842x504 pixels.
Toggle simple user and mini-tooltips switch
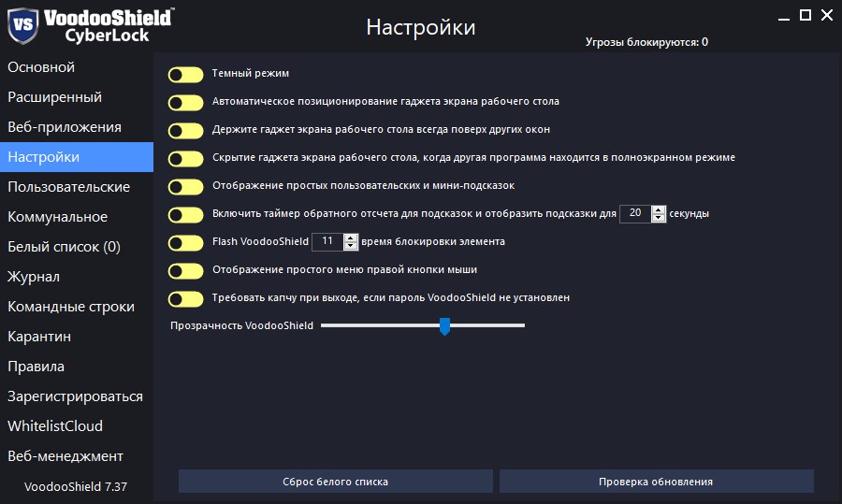point(186,186)
